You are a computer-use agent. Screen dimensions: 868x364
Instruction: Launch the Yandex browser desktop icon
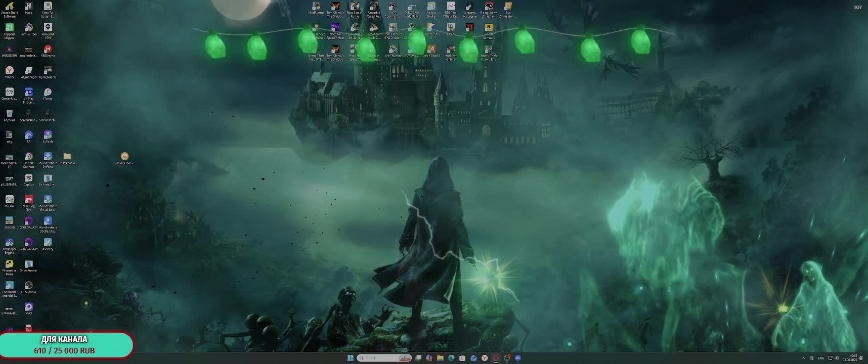pyautogui.click(x=10, y=73)
